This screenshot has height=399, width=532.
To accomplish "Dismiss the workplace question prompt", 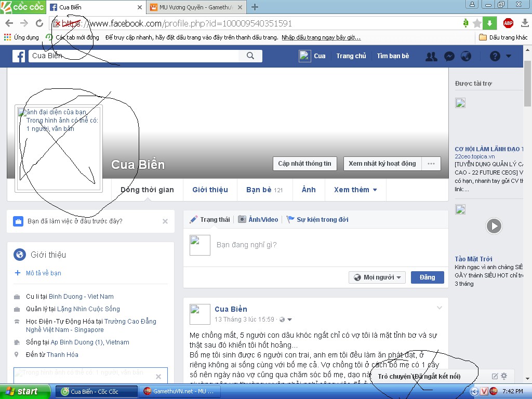I will click(165, 221).
